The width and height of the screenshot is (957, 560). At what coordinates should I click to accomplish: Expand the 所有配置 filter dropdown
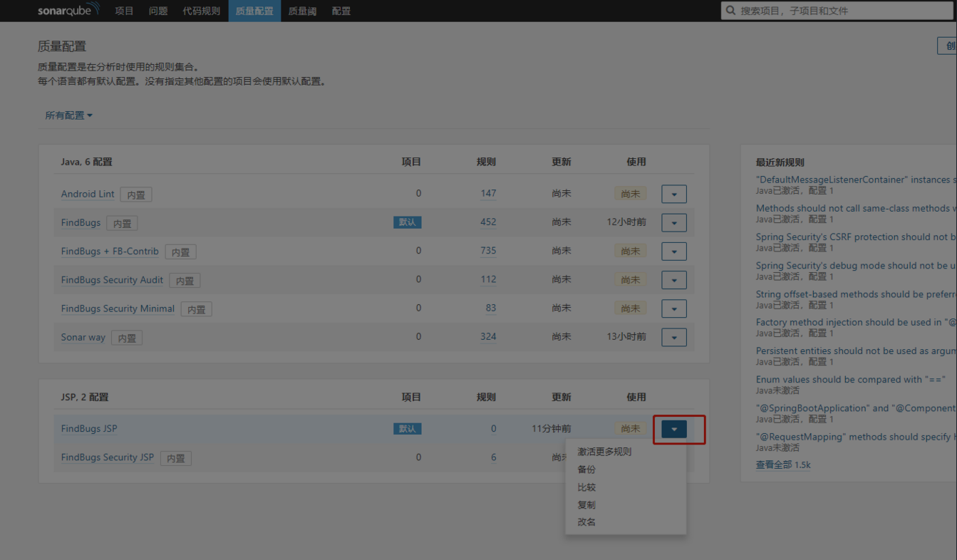(x=69, y=115)
